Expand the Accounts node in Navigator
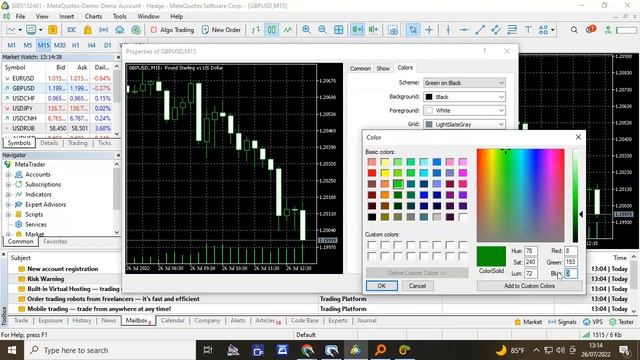 tap(8, 174)
